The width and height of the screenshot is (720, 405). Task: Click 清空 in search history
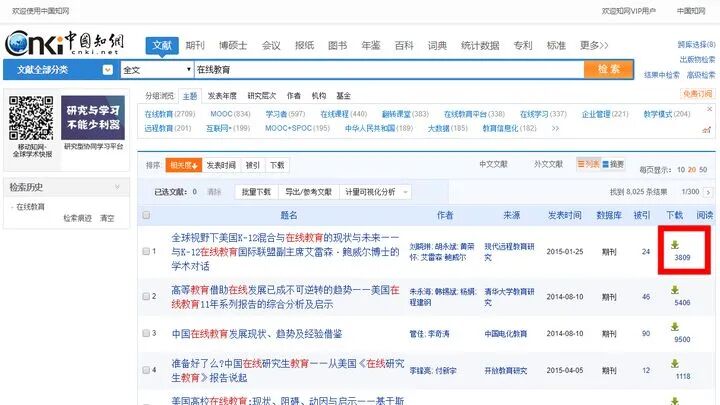click(107, 218)
